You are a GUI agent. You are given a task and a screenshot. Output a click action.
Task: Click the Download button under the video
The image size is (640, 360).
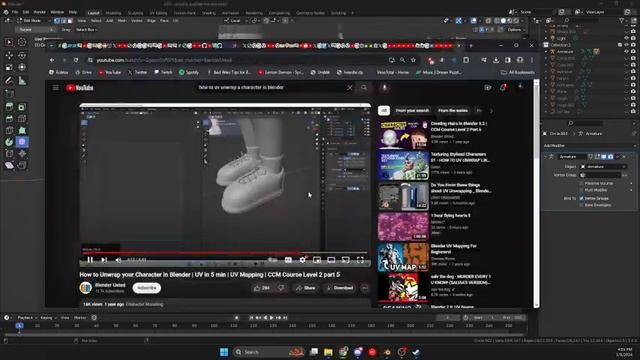pyautogui.click(x=340, y=288)
